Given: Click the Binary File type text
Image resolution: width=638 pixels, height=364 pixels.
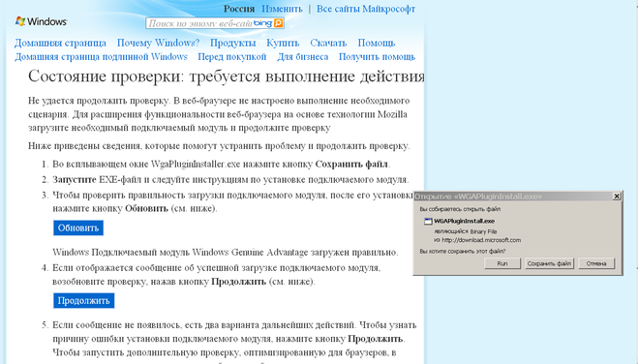Looking at the screenshot, I should tap(483, 231).
